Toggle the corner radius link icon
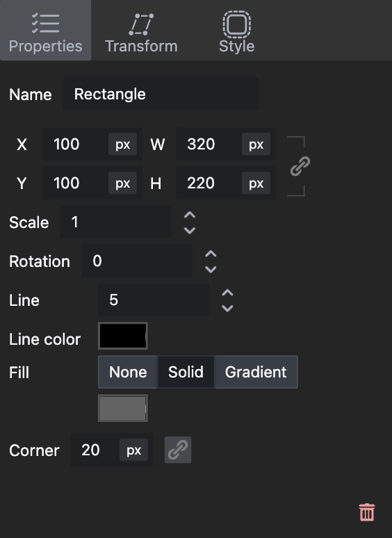392x538 pixels. click(178, 450)
